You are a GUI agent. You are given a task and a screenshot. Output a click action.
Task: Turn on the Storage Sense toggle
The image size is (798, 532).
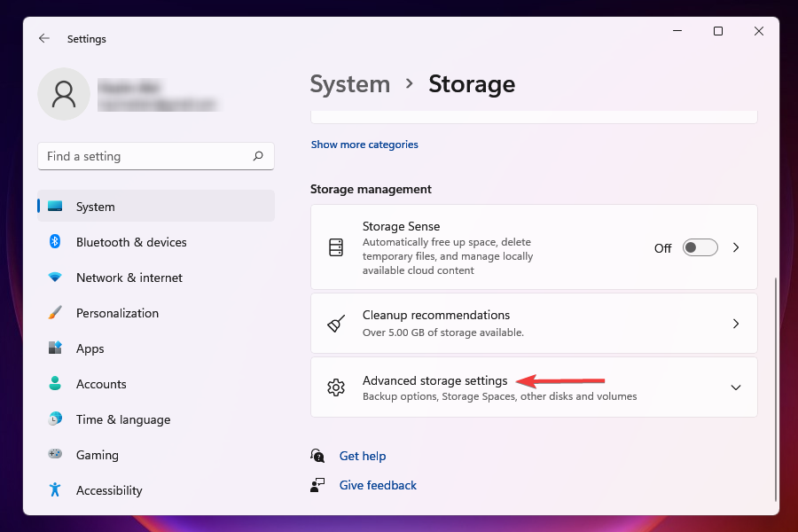tap(700, 248)
